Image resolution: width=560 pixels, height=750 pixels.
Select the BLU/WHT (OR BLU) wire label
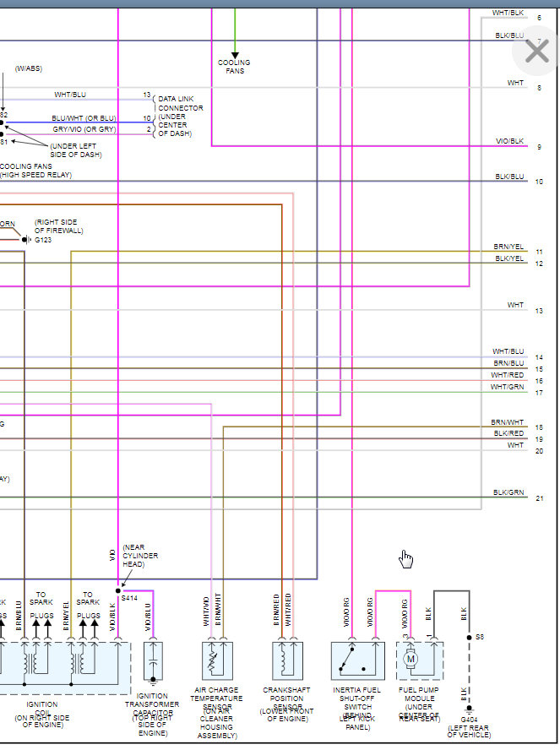84,118
